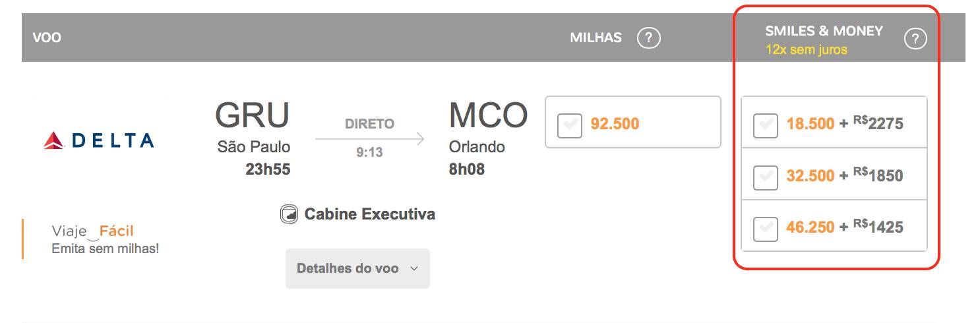
Task: Tick the 32.500 + R$1850 checkbox
Action: pyautogui.click(x=765, y=177)
